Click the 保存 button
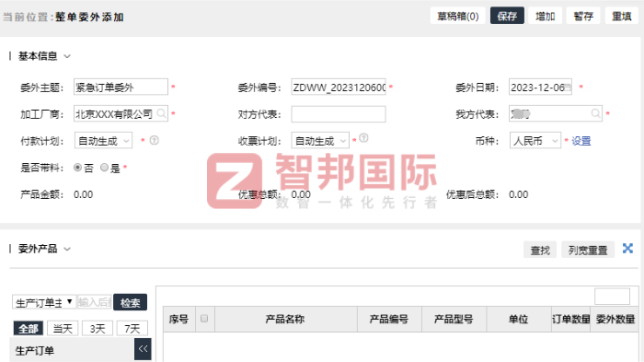The height and width of the screenshot is (362, 644). [x=507, y=16]
